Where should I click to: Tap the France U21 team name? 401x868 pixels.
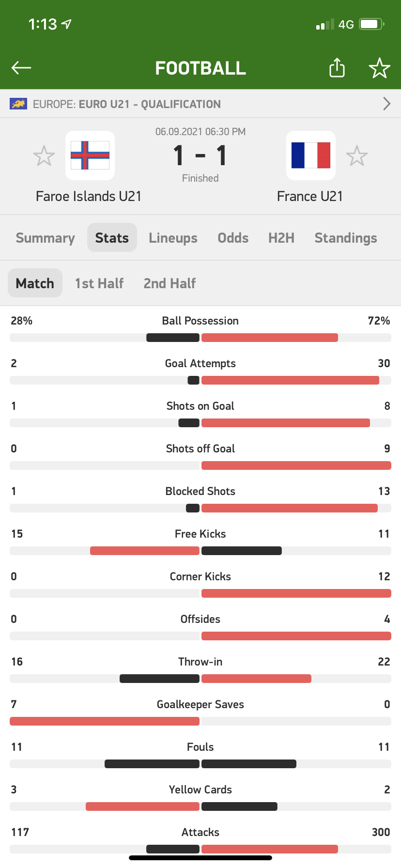(x=310, y=196)
